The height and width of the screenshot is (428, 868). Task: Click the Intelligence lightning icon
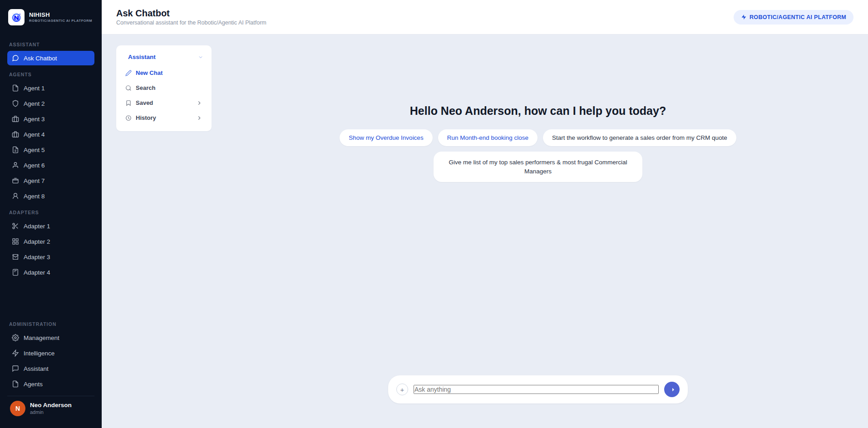(15, 353)
